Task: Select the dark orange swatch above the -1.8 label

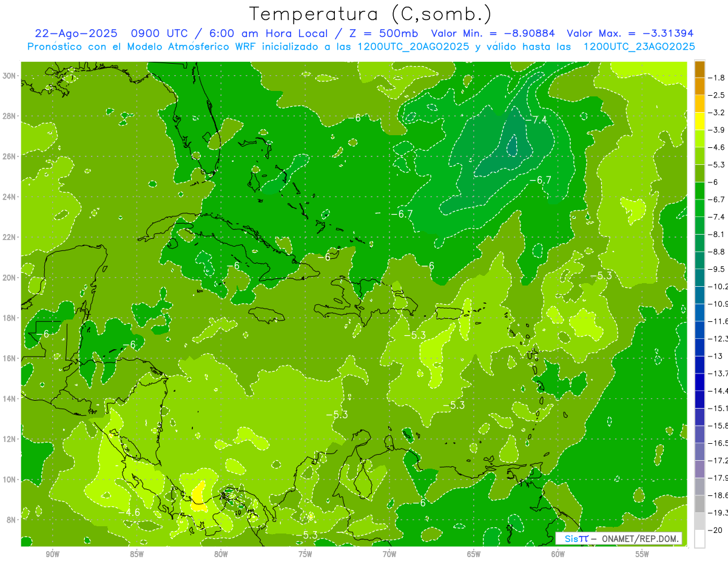Action: pos(699,69)
